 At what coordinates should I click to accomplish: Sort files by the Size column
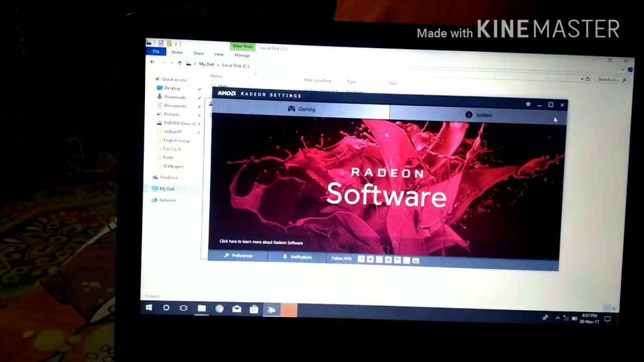[x=392, y=83]
